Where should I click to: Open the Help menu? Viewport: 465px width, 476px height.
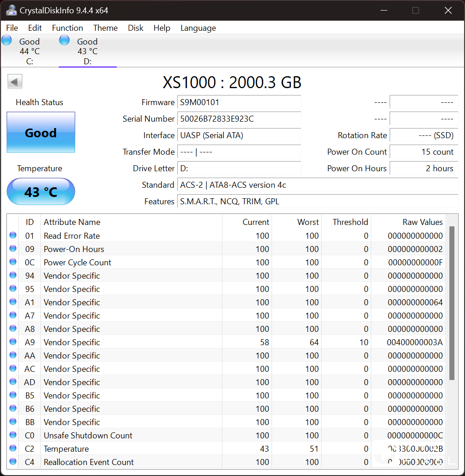[x=162, y=28]
